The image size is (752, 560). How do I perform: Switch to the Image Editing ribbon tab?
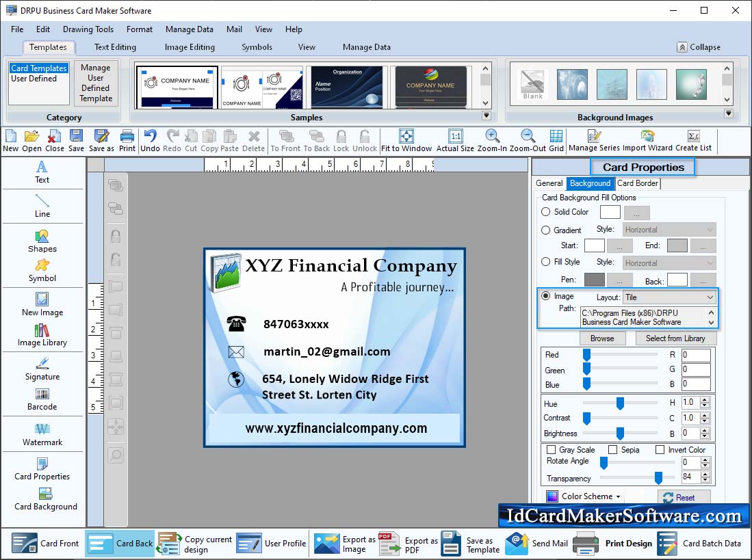pos(190,47)
